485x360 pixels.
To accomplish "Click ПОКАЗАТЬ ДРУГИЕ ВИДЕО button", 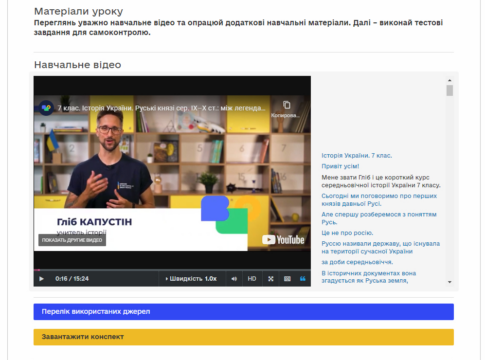I will point(72,240).
